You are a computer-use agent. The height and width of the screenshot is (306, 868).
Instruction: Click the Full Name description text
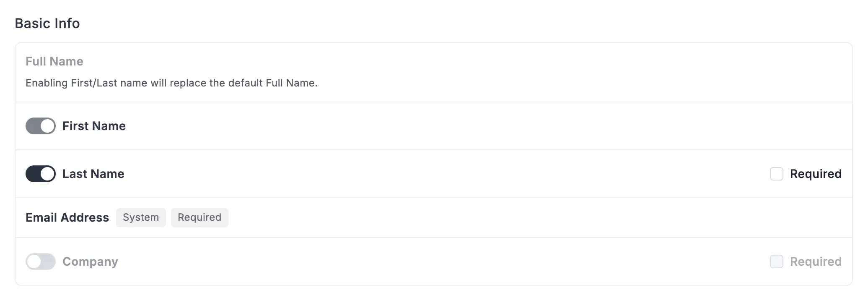[x=172, y=83]
